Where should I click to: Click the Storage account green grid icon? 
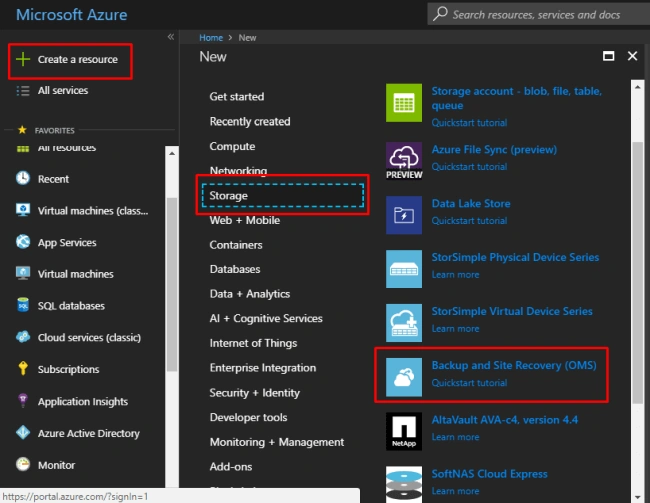tap(404, 103)
